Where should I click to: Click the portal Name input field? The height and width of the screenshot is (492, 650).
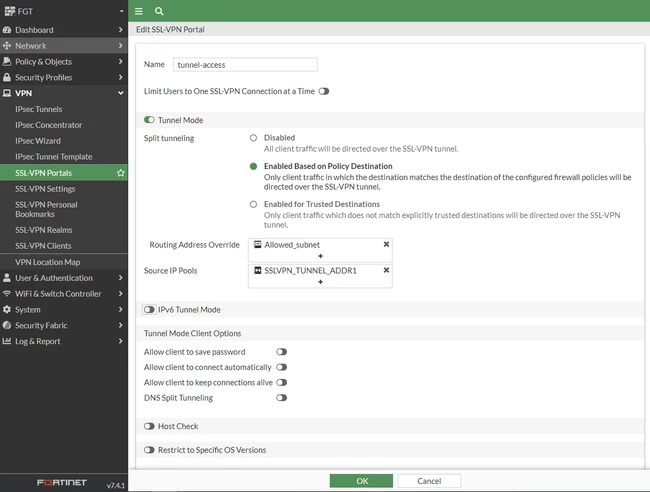pos(245,65)
